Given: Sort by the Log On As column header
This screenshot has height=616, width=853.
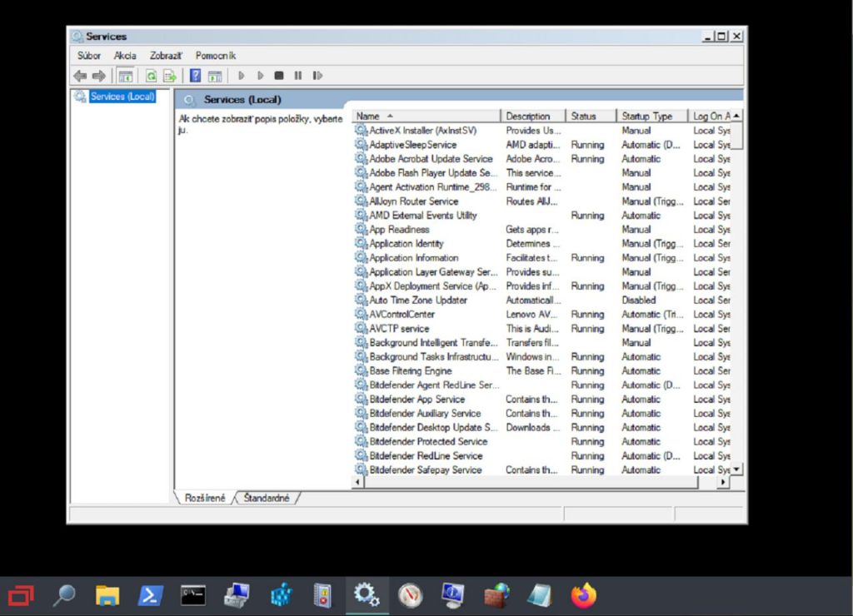Looking at the screenshot, I should pos(710,116).
